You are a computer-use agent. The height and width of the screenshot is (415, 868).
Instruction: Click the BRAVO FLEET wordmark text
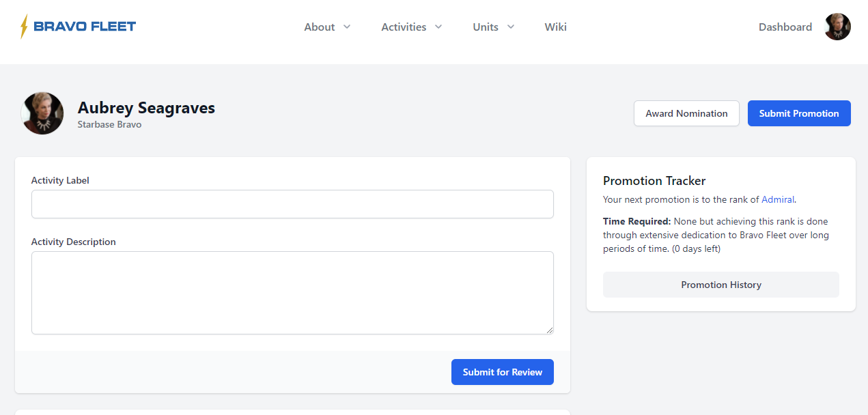(85, 27)
